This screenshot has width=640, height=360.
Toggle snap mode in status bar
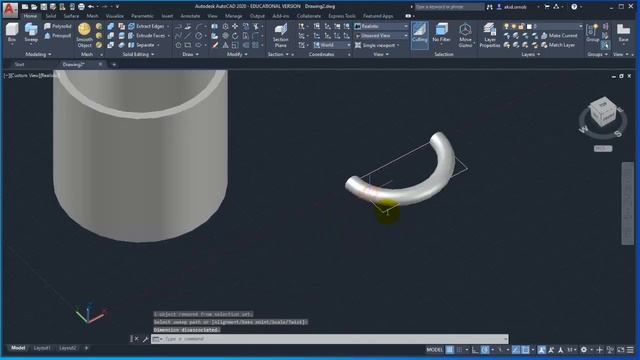460,350
